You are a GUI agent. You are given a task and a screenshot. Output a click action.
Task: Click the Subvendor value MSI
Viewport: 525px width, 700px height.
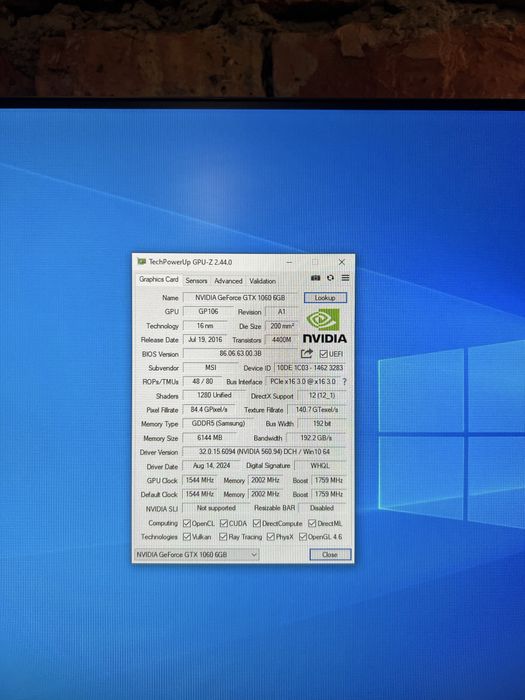[210, 367]
